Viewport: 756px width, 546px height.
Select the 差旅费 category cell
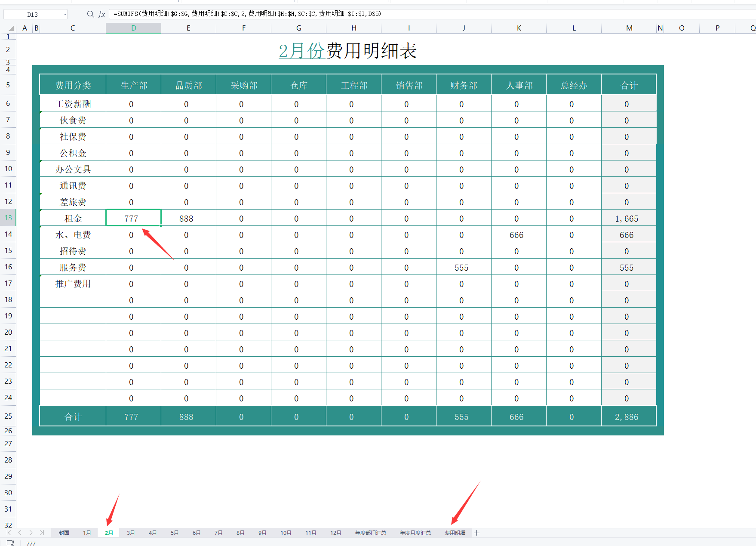click(x=73, y=202)
